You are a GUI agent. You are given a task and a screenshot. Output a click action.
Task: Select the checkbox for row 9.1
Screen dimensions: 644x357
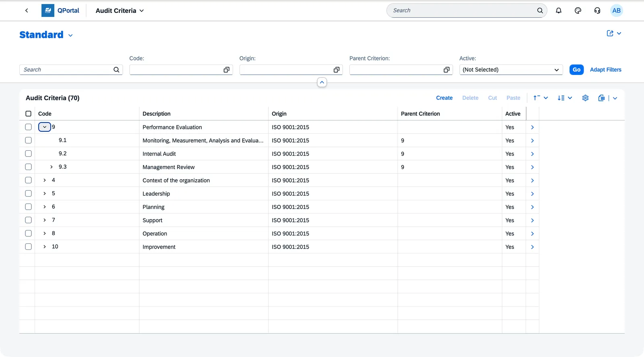pyautogui.click(x=28, y=140)
